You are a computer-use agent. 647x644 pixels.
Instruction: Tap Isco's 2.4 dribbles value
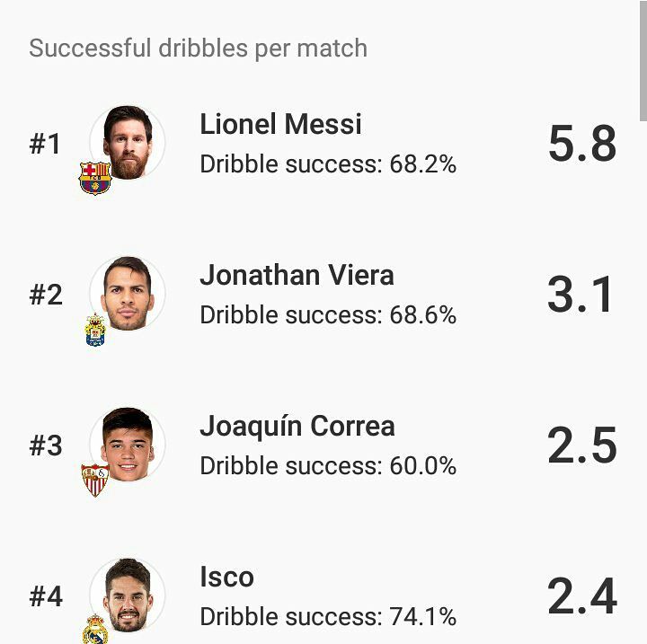[582, 596]
